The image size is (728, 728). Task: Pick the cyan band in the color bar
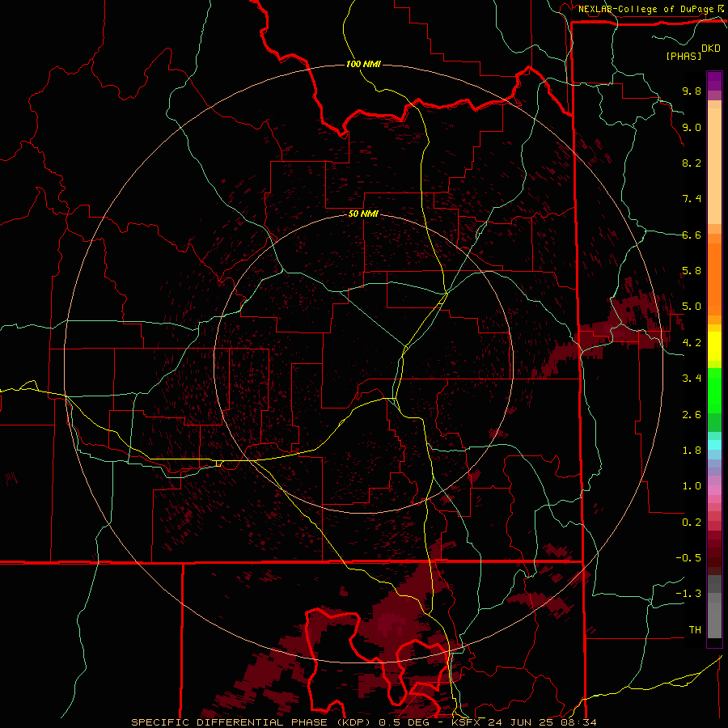[x=714, y=445]
